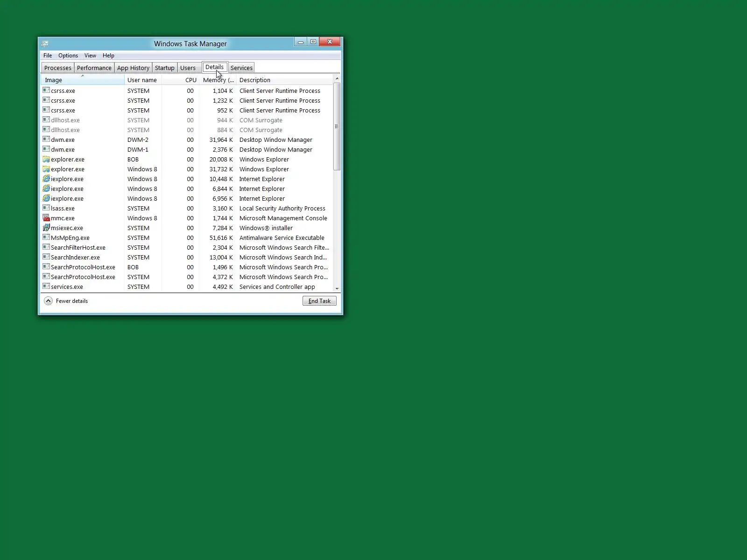Image resolution: width=747 pixels, height=560 pixels.
Task: Collapse the view with the Fewer details arrow
Action: click(x=48, y=301)
